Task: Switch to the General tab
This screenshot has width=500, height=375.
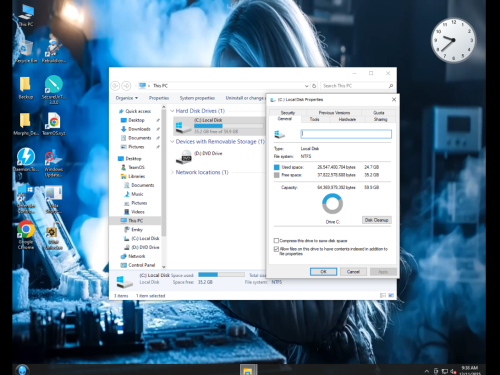Action: point(285,119)
